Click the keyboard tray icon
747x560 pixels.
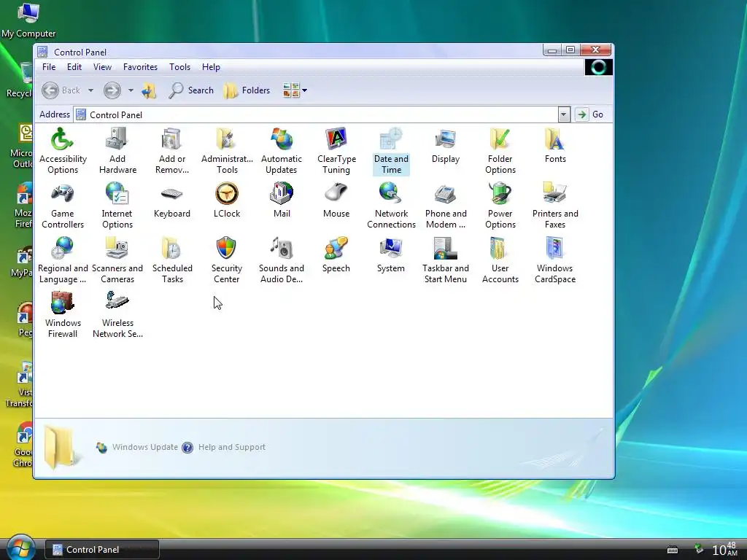click(x=672, y=550)
